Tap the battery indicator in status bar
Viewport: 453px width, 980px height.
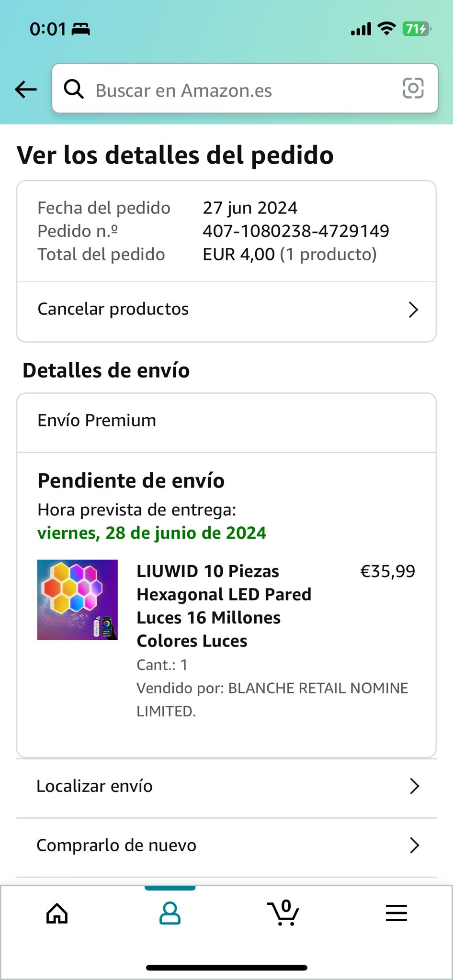(x=417, y=29)
